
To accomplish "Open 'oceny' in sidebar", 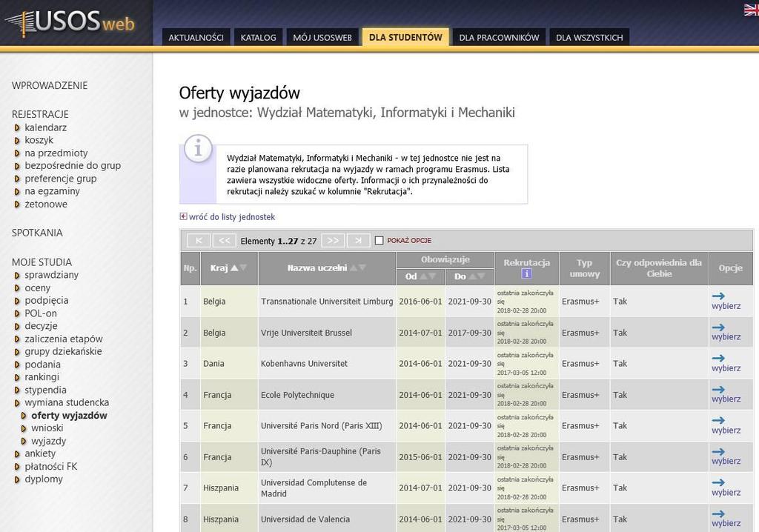I will tap(37, 288).
